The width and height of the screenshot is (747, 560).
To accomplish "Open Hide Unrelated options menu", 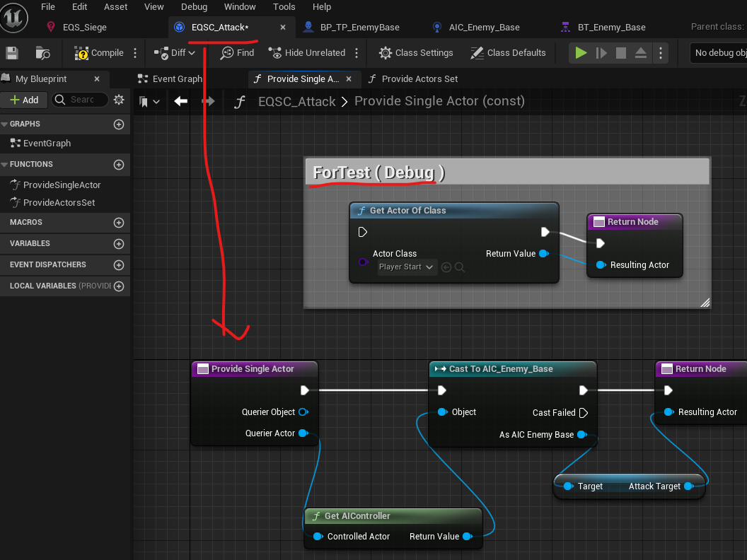I will (357, 53).
